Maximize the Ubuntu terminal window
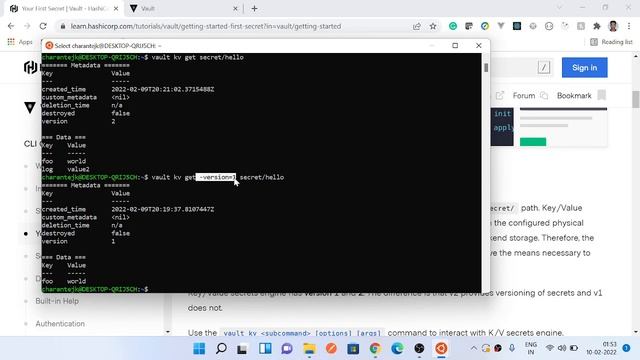The image size is (640, 360). [455, 45]
